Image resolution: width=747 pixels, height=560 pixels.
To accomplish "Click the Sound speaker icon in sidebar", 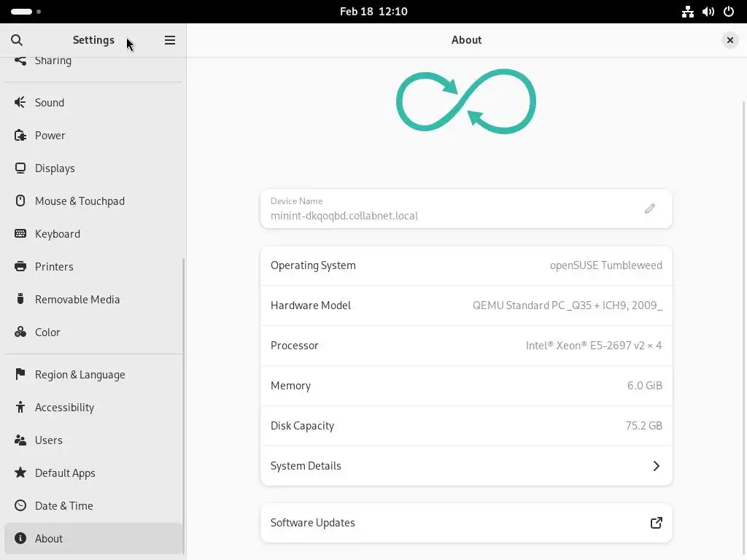I will [x=20, y=102].
